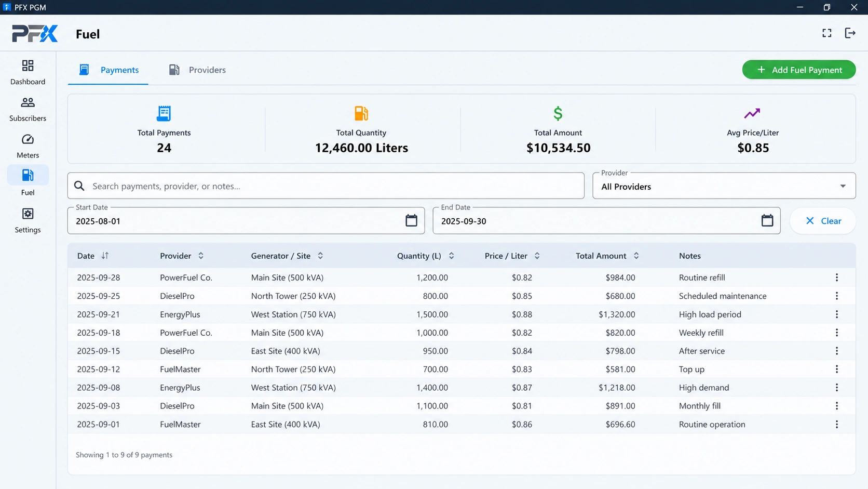Open the End Date calendar picker
868x489 pixels.
(x=767, y=220)
